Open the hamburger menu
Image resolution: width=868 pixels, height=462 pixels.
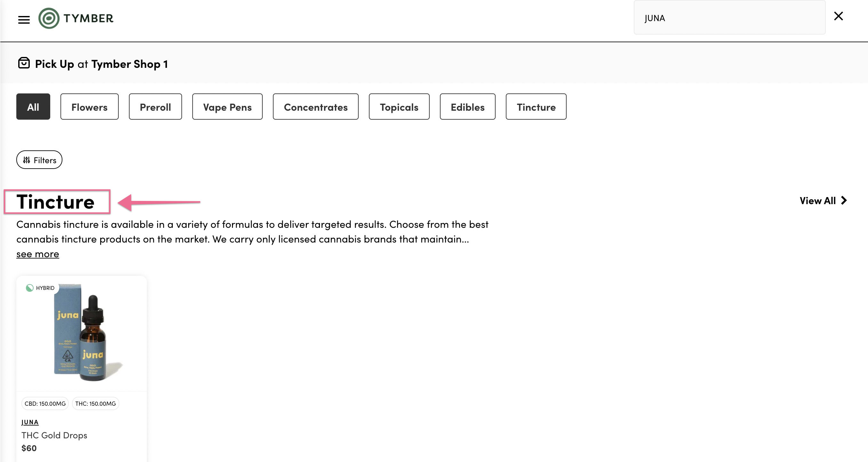click(x=24, y=20)
